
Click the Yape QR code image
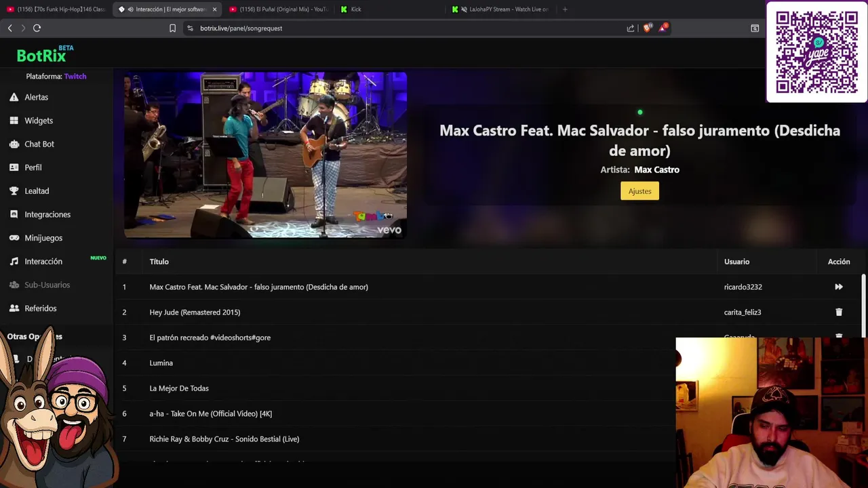(817, 52)
